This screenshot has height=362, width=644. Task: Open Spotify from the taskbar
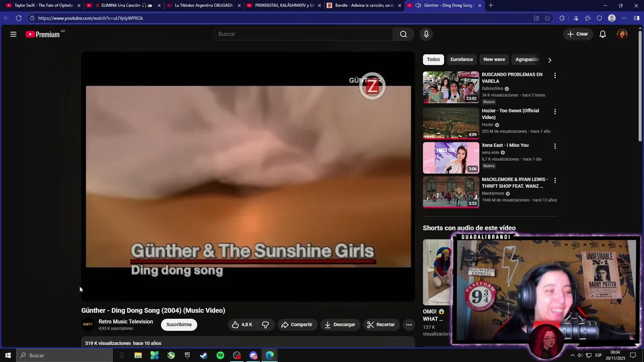(220, 355)
